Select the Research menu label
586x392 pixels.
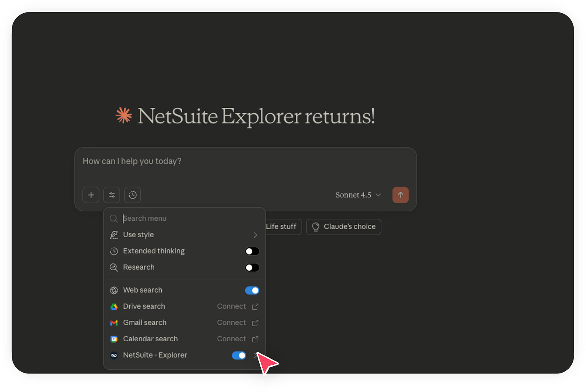[139, 267]
